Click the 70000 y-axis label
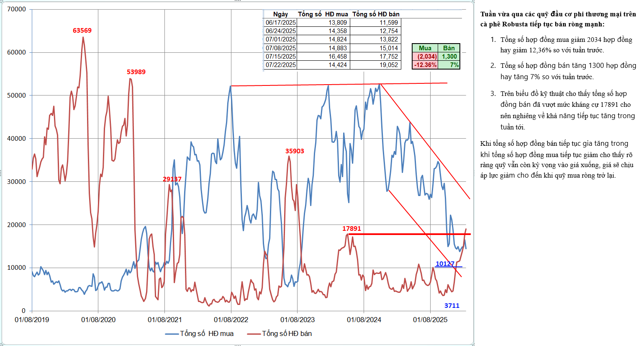Image resolution: width=644 pixels, height=346 pixels. coord(17,9)
